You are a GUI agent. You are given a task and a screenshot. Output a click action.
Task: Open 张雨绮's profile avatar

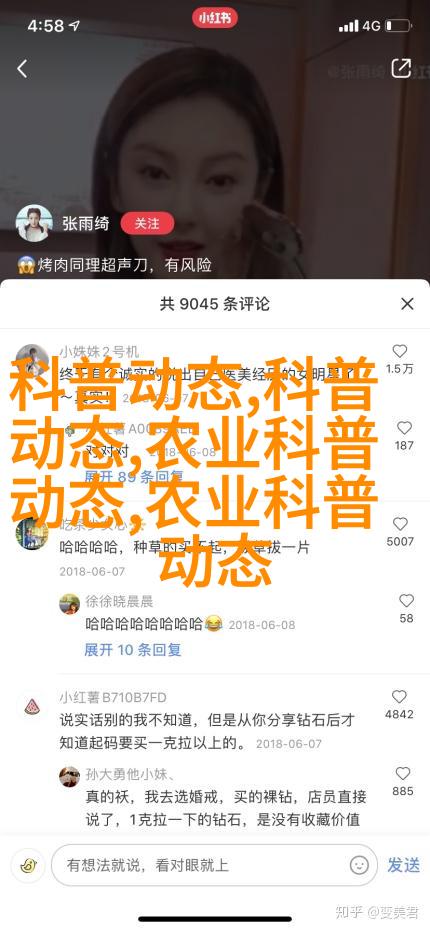pyautogui.click(x=34, y=224)
